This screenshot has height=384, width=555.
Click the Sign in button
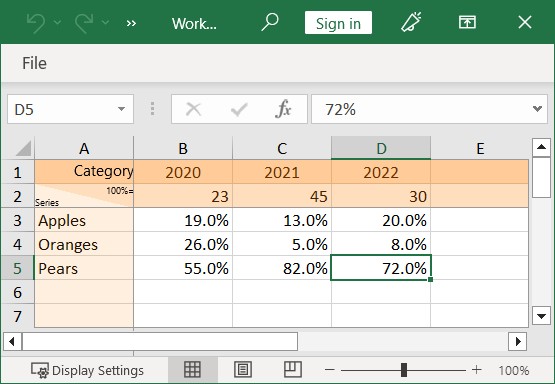coord(338,23)
